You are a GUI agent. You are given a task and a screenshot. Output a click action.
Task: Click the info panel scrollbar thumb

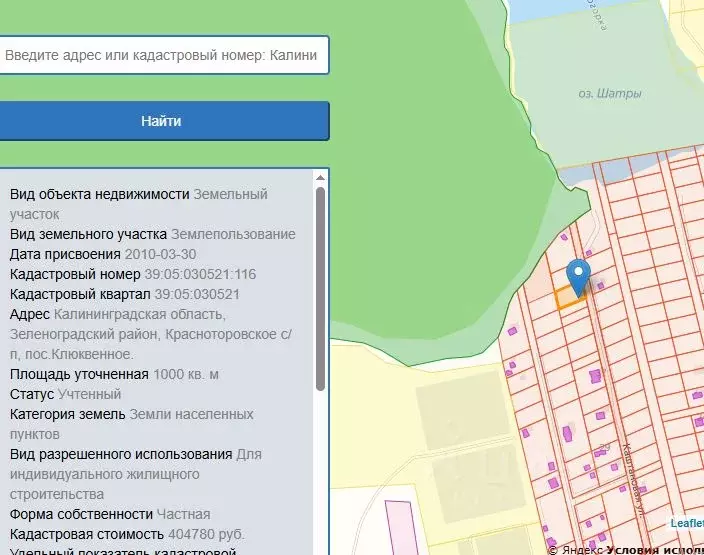320,289
